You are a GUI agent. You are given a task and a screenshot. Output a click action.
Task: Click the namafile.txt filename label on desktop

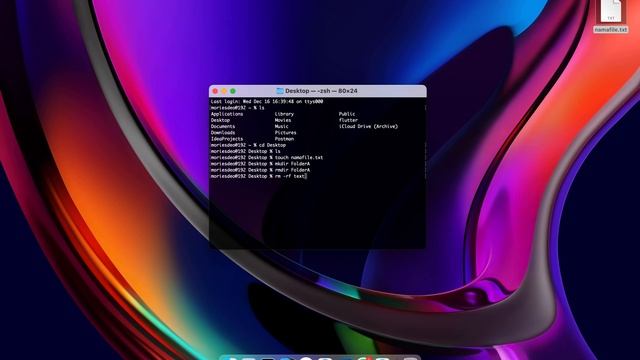pos(611,30)
